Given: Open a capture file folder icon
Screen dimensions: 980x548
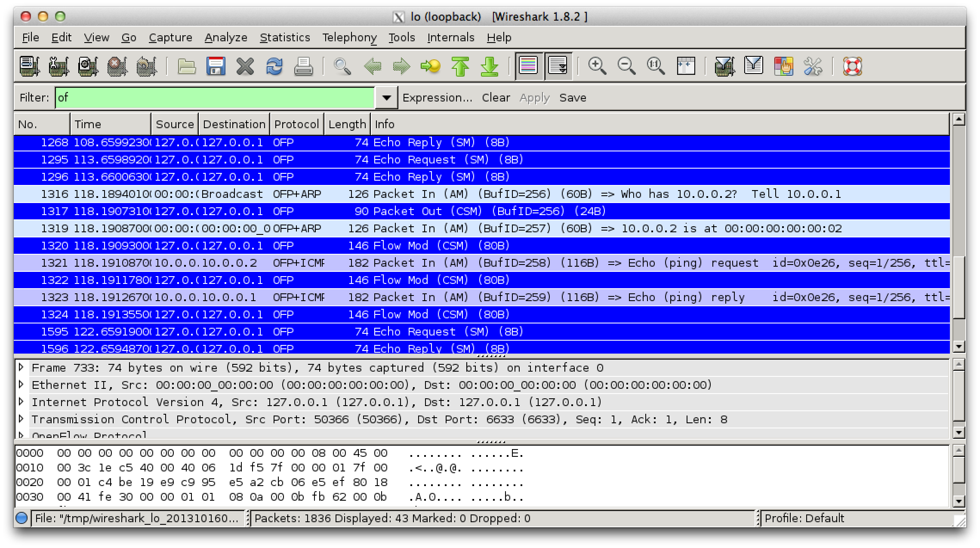Looking at the screenshot, I should tap(187, 66).
